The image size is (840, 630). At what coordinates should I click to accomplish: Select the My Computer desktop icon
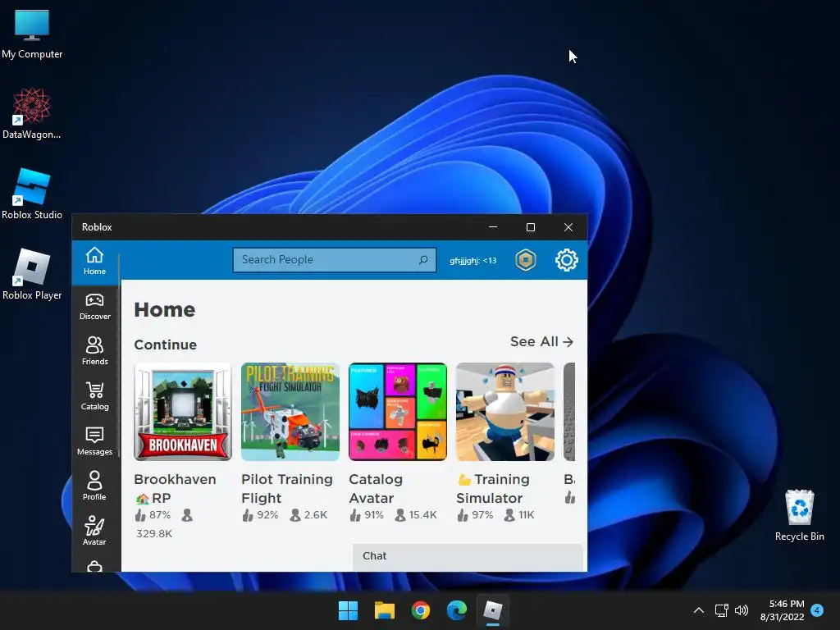click(32, 34)
